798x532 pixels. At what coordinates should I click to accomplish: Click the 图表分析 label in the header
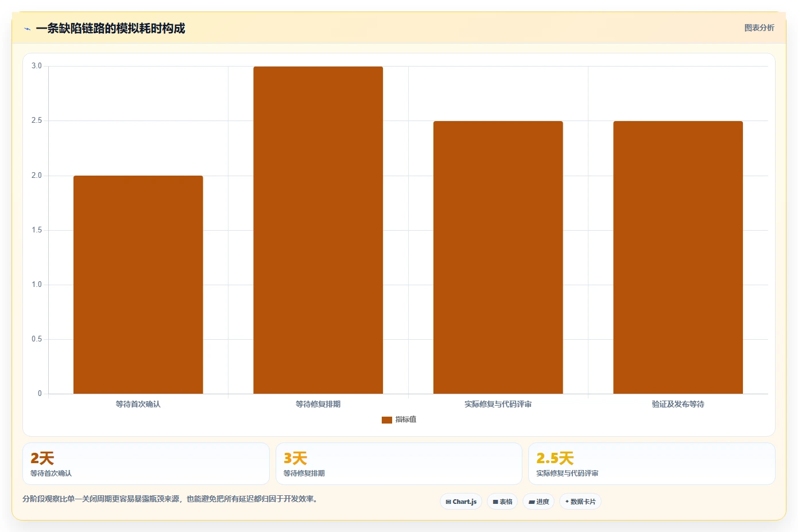pos(759,28)
